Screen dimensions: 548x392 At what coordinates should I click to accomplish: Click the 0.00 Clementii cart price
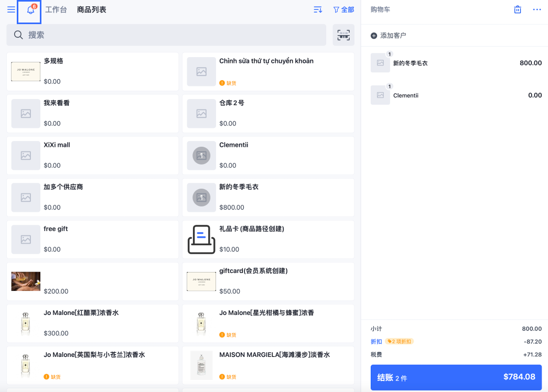point(535,95)
